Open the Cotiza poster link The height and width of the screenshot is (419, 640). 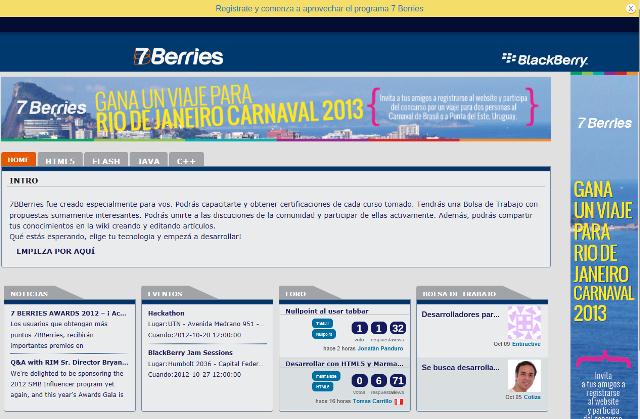point(532,397)
